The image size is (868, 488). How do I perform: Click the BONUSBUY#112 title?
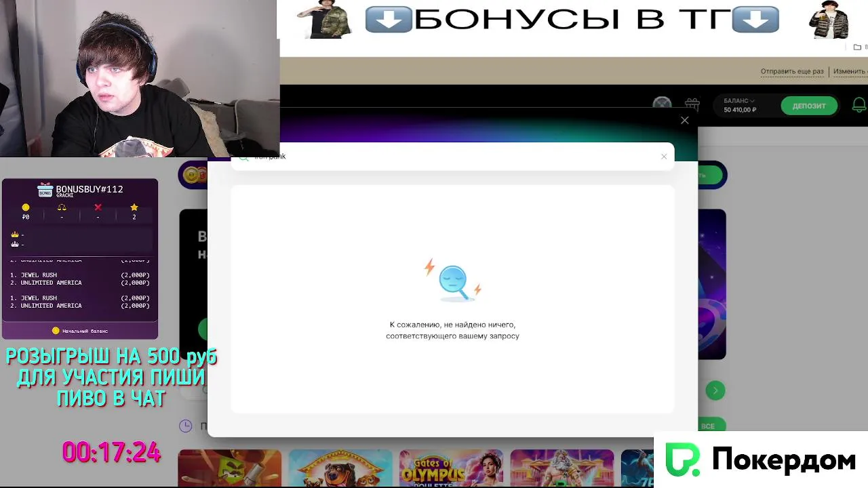pos(89,189)
